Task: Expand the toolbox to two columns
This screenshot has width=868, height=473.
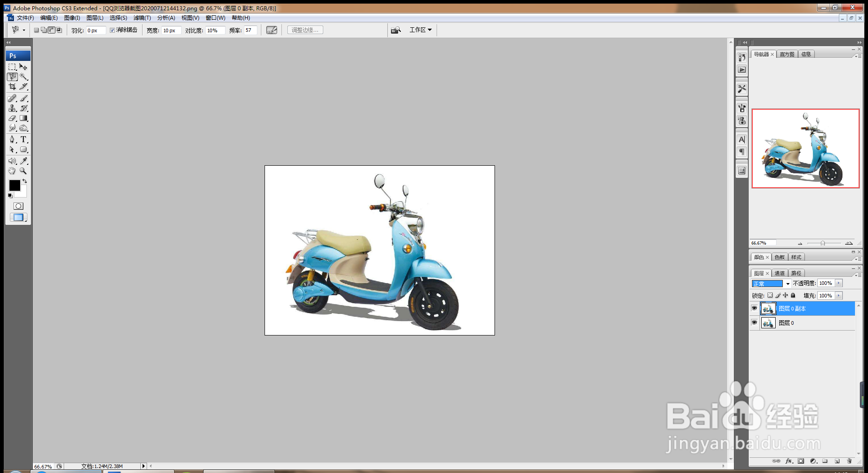Action: pos(8,42)
